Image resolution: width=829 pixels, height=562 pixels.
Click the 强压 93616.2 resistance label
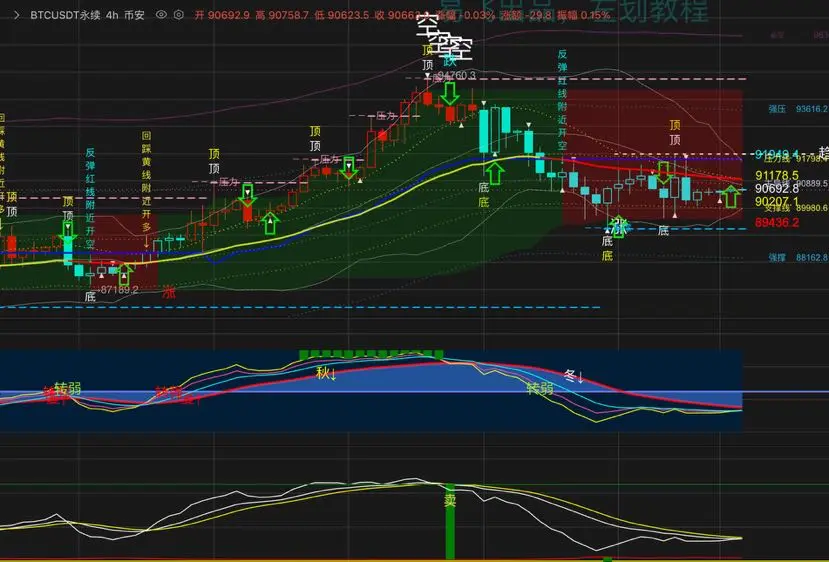(x=798, y=109)
